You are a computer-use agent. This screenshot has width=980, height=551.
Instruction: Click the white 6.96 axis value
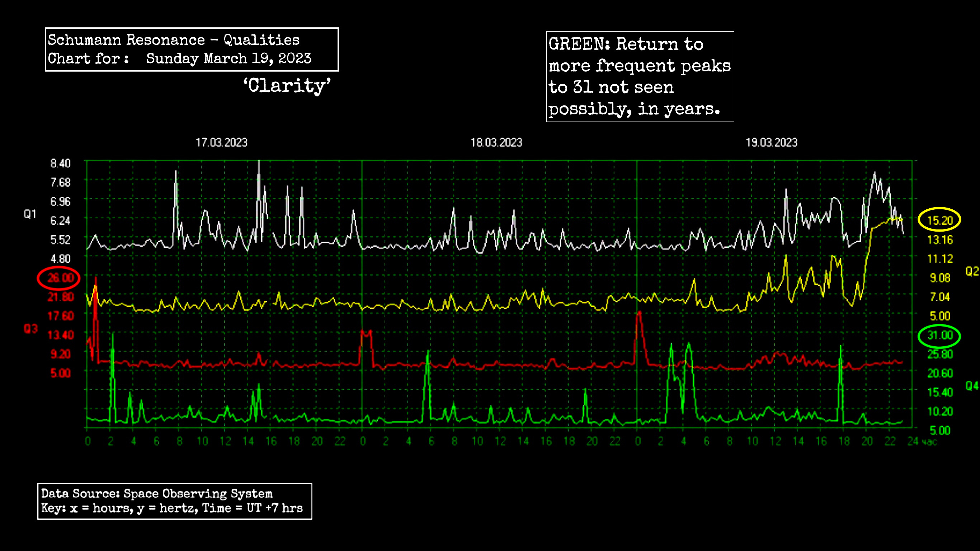coord(61,201)
